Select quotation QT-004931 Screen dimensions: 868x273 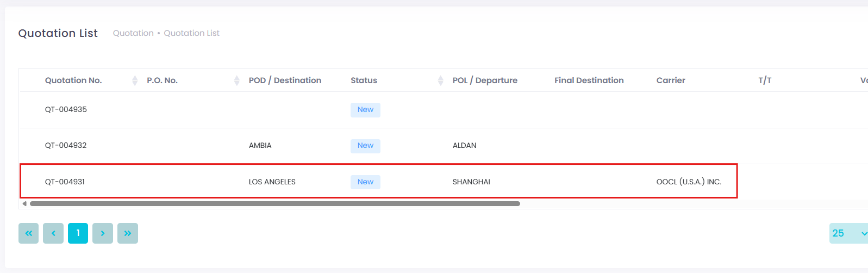pos(65,182)
